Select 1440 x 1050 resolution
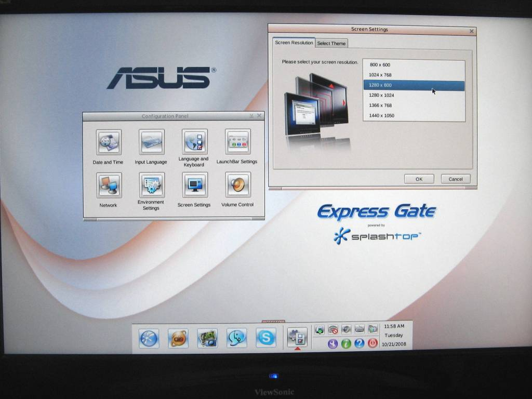The height and width of the screenshot is (399, 532). [414, 116]
